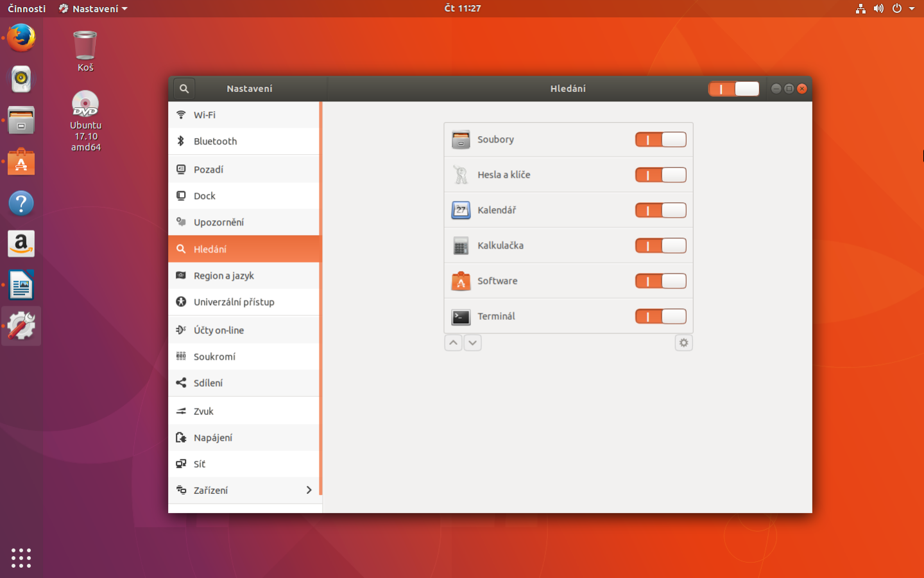The width and height of the screenshot is (924, 578).
Task: Click the Software orange bag icon in list
Action: (461, 281)
